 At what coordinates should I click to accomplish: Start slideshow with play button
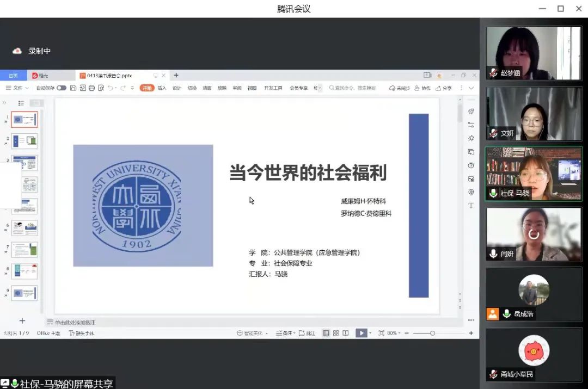[x=360, y=333]
